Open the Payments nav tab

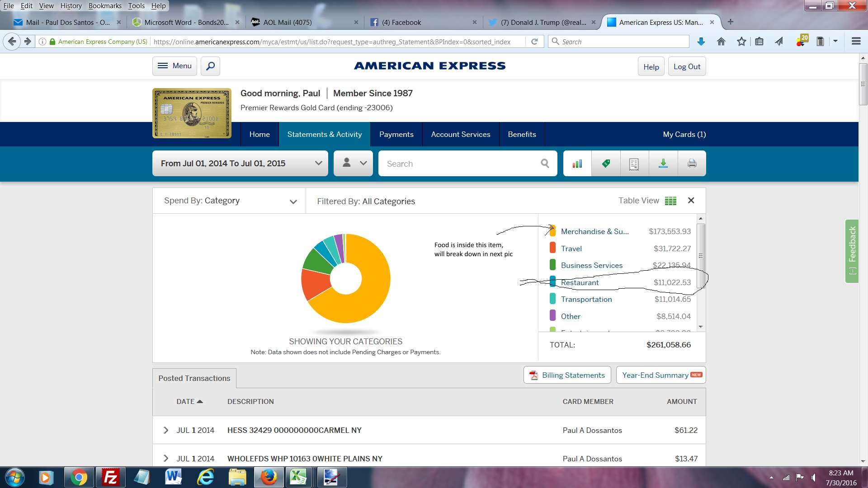pyautogui.click(x=396, y=134)
